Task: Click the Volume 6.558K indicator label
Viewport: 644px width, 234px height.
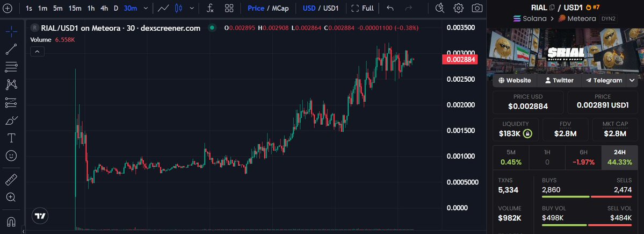Action: [52, 39]
